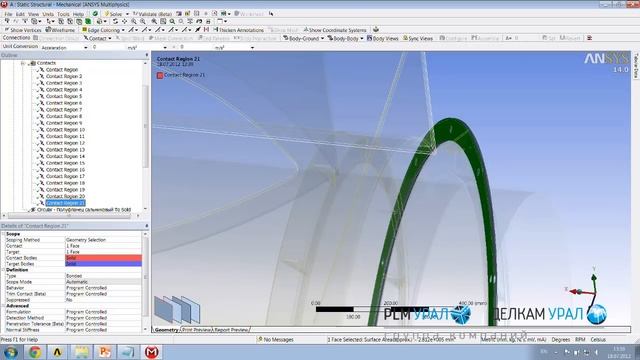Click the adjacent-views thumbnail in viewport
Screen dimensions: 640x360
pos(177,310)
